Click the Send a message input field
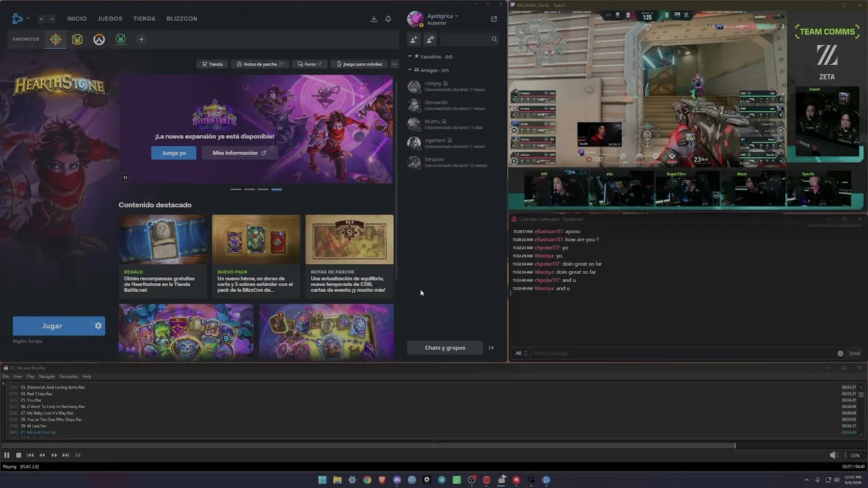This screenshot has height=488, width=868. pos(683,353)
